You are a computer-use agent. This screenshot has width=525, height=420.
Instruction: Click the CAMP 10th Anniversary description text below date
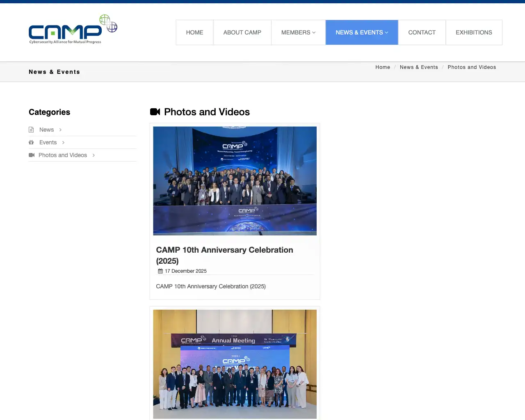pyautogui.click(x=211, y=286)
